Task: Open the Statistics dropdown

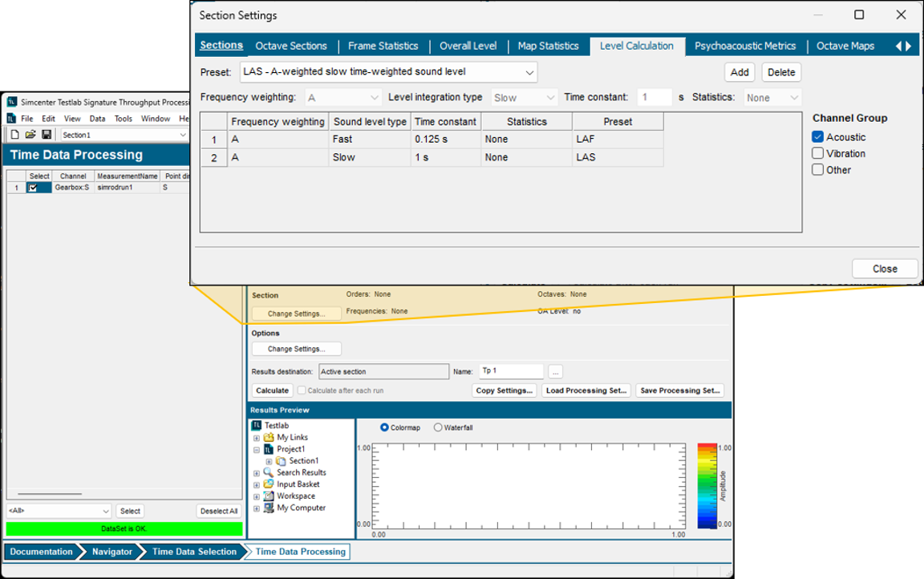Action: pyautogui.click(x=794, y=98)
